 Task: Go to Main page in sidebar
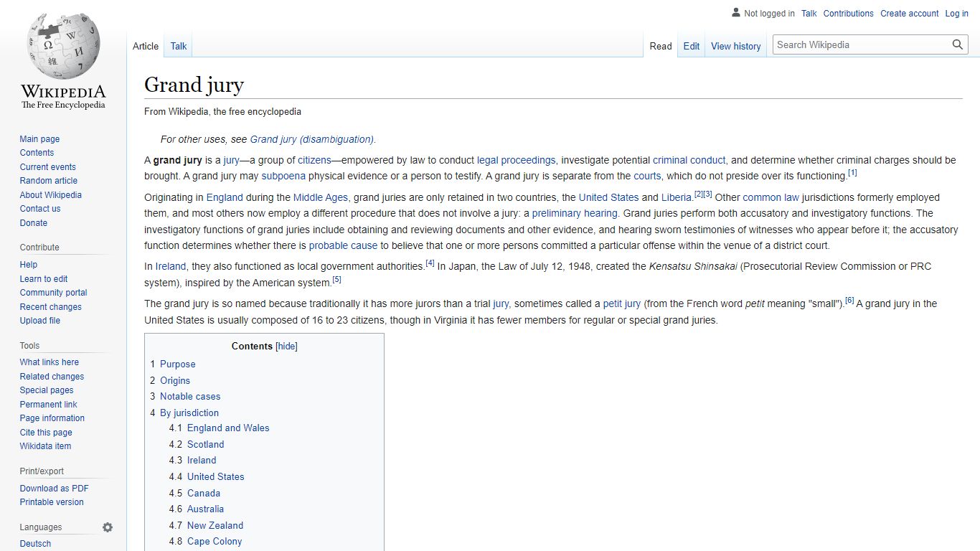39,139
